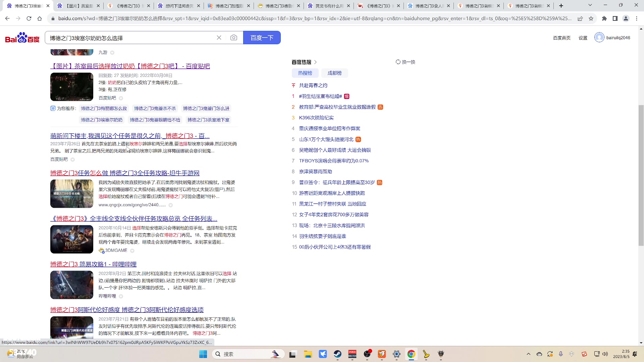Close the 博德之门3埃塞 active tab
Viewport: 644px width, 362px height.
48,6
